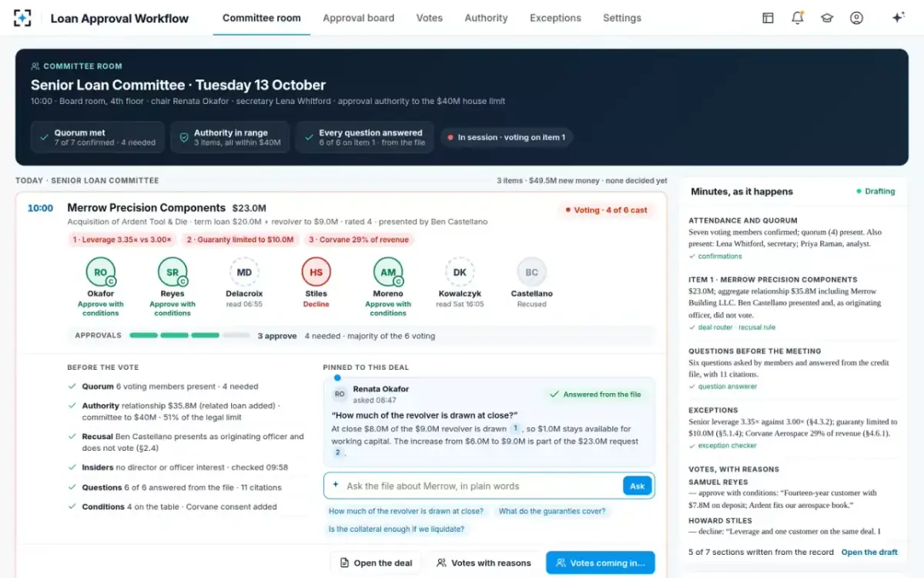Click the Ask button
The width and height of the screenshot is (924, 578).
click(x=638, y=486)
